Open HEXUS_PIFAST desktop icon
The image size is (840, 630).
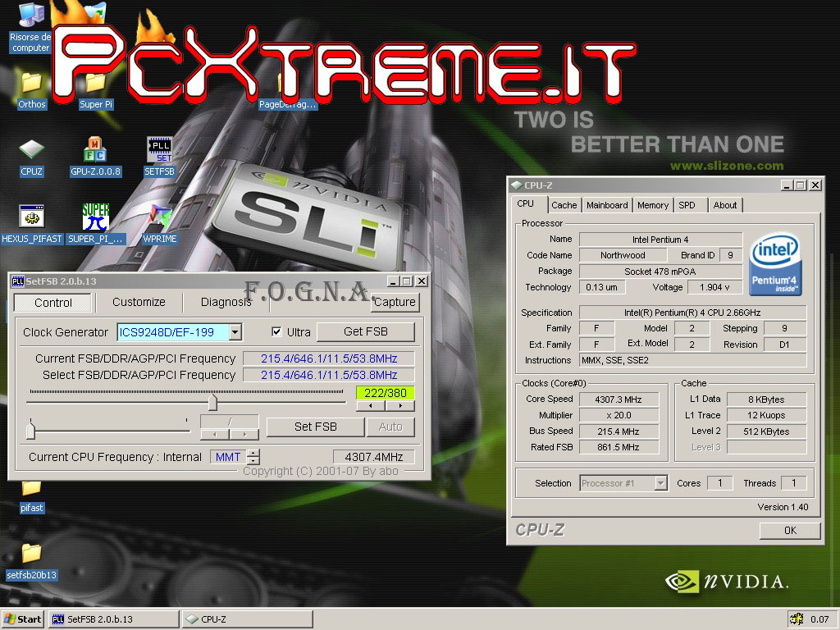32,225
